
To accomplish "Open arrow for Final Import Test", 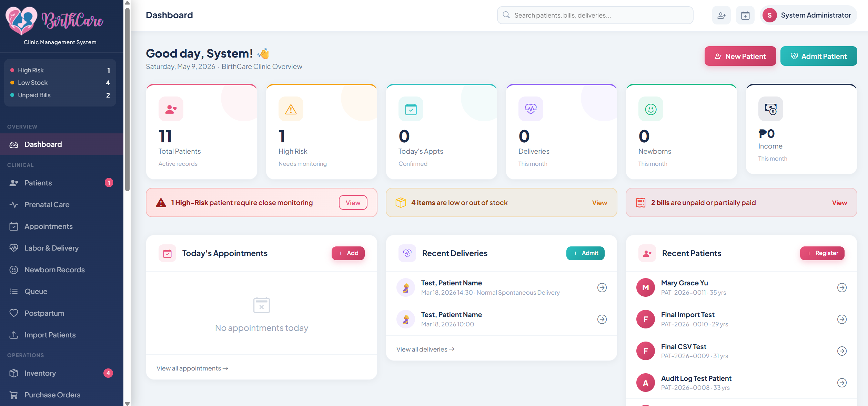I will (x=842, y=319).
